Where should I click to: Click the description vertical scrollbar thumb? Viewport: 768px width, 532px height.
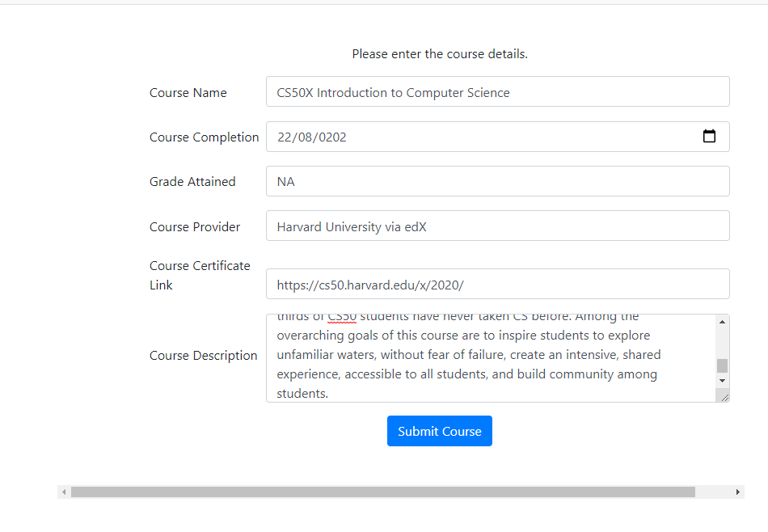[x=722, y=365]
